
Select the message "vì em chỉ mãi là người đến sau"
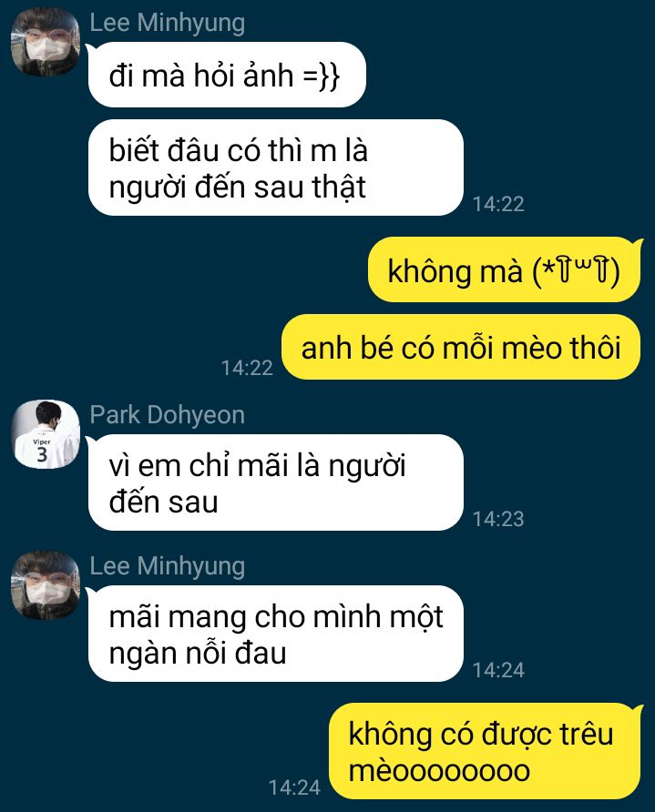(x=276, y=482)
